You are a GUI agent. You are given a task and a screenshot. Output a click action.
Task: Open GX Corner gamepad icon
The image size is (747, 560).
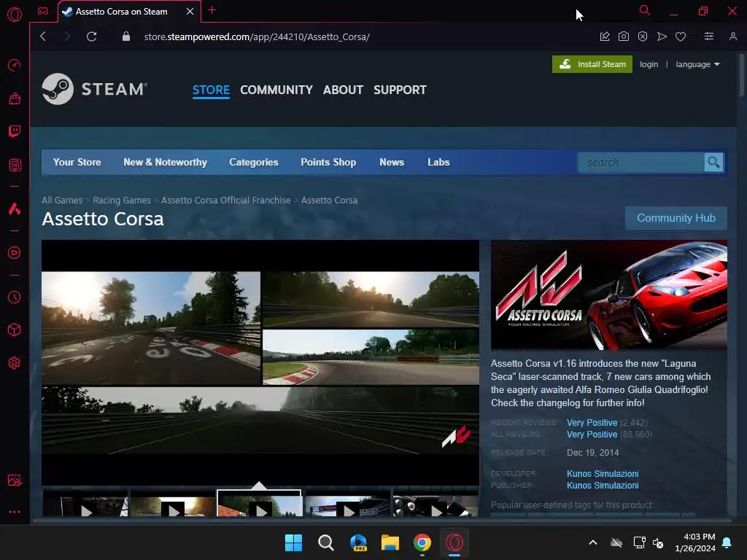[x=43, y=11]
